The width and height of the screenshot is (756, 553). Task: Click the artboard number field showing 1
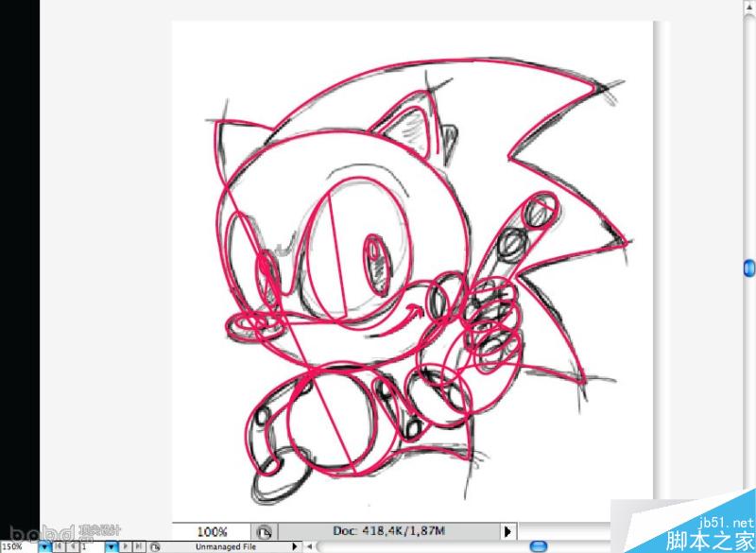[92, 546]
